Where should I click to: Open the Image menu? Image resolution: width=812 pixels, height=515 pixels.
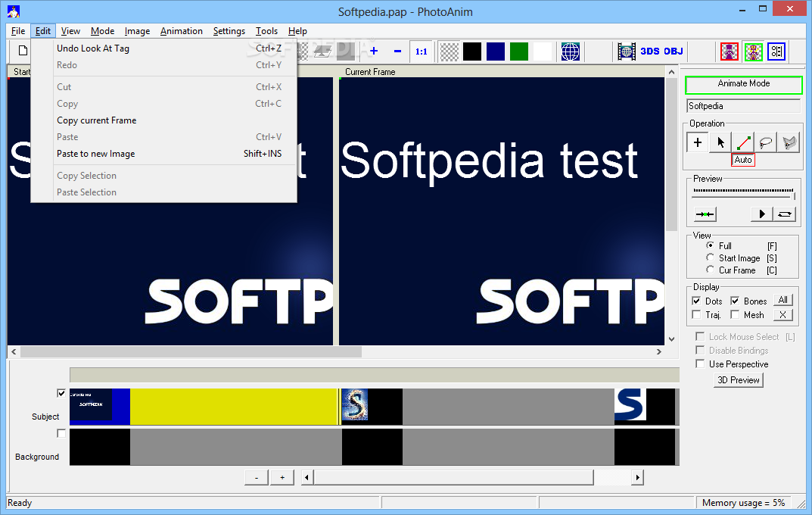tap(137, 31)
